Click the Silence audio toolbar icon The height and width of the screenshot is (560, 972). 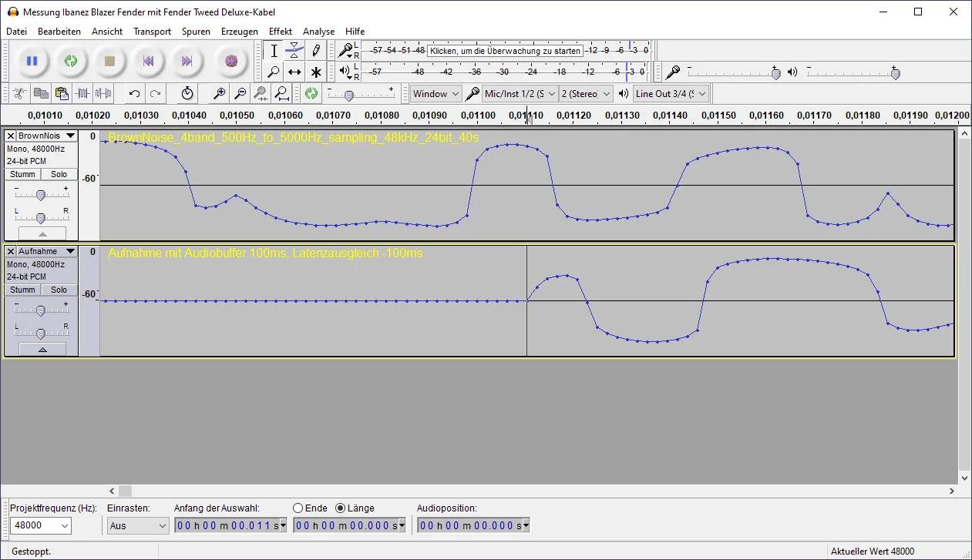pos(103,94)
